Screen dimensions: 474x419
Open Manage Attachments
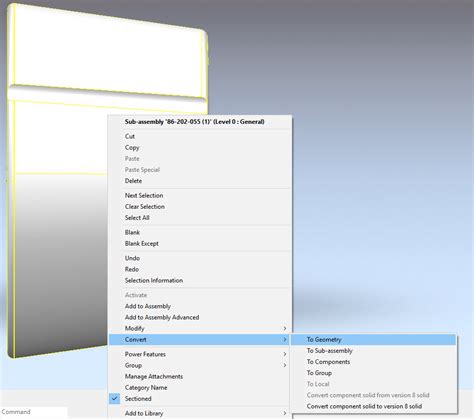(200, 376)
